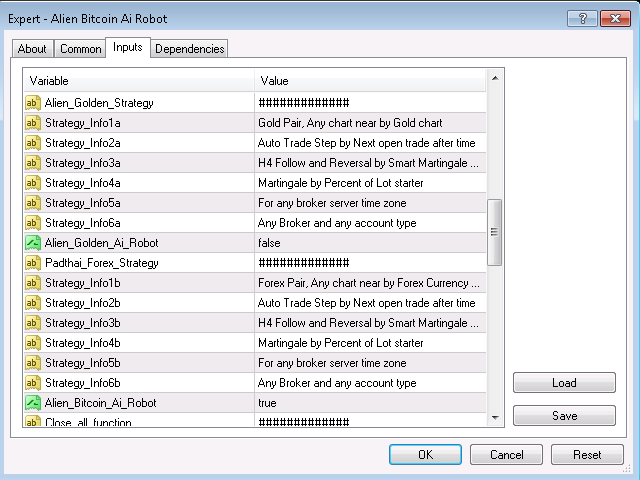Select the Strategy_Info1a variable name
This screenshot has width=640, height=480.
click(x=82, y=123)
